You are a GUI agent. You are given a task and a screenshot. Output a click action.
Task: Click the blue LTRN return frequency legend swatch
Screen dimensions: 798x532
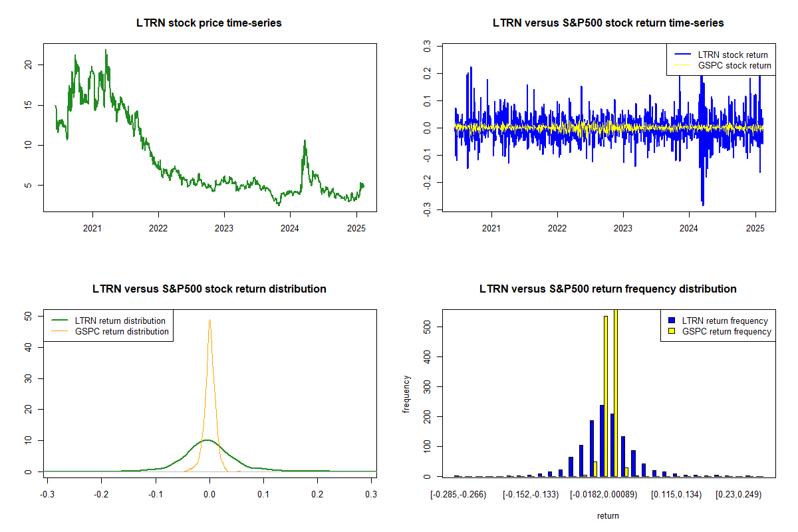tap(672, 321)
